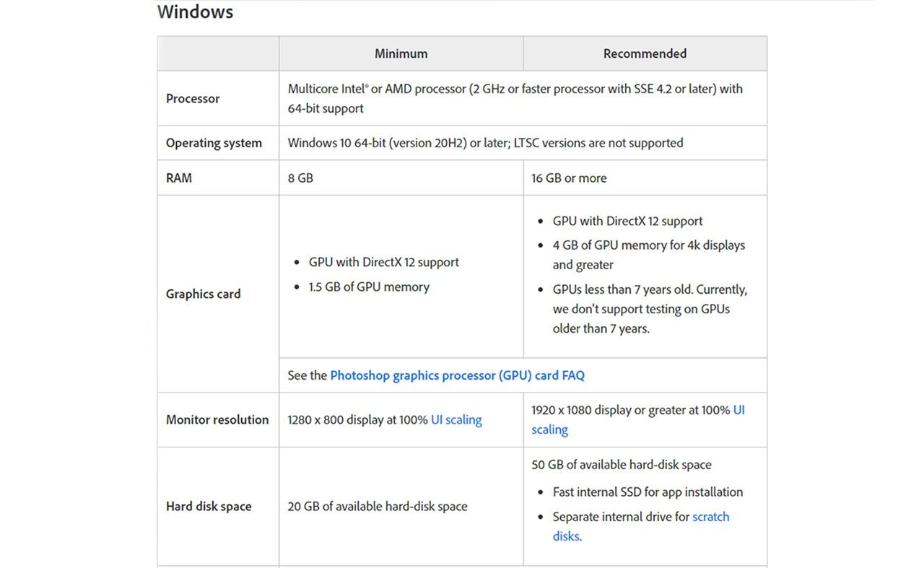924x568 pixels.
Task: Click the Operating system row label
Action: pyautogui.click(x=214, y=143)
